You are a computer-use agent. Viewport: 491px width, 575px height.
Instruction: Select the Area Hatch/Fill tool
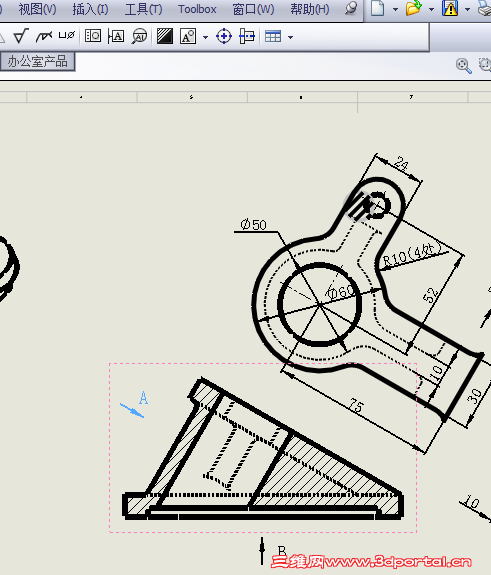coord(165,36)
